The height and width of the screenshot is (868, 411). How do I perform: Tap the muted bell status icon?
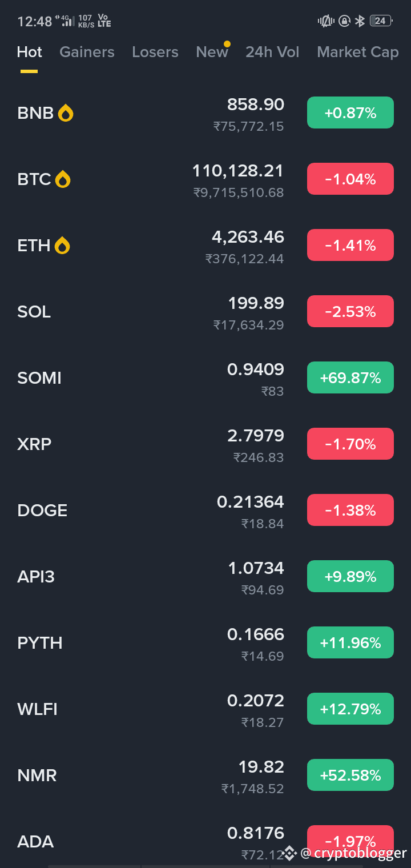tap(326, 21)
